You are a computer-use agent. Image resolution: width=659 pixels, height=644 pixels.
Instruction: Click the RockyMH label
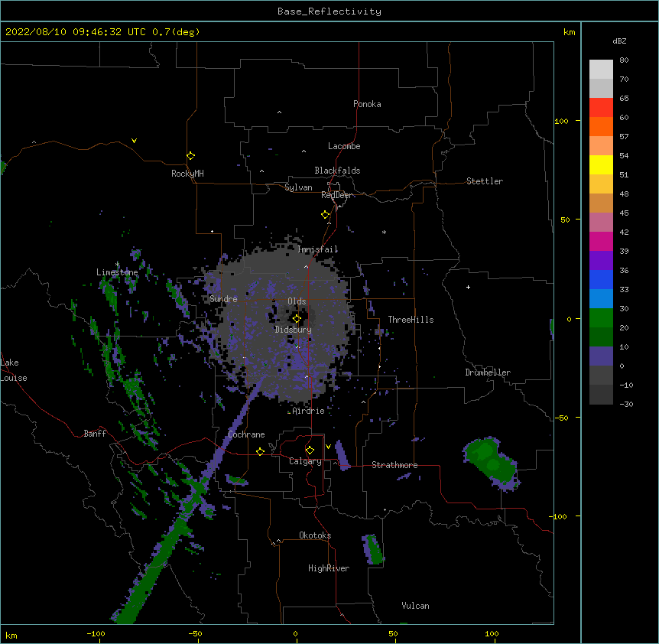187,174
